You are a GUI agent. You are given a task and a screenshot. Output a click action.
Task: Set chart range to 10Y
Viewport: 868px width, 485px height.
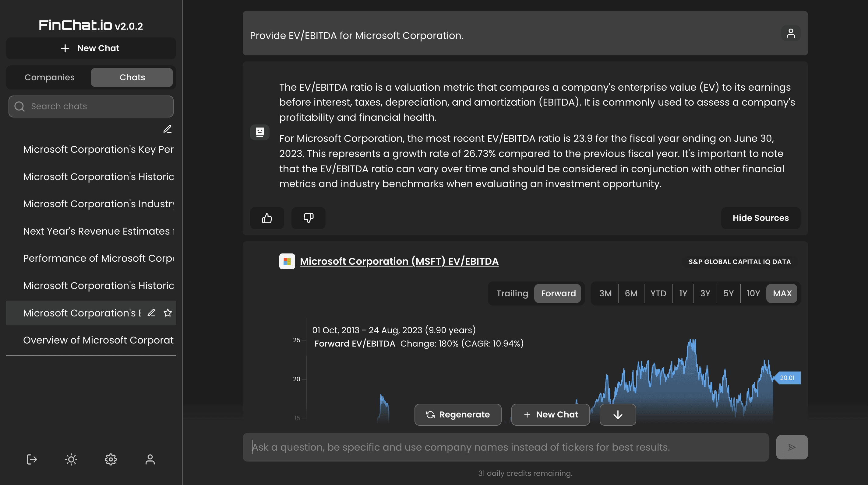click(x=753, y=294)
